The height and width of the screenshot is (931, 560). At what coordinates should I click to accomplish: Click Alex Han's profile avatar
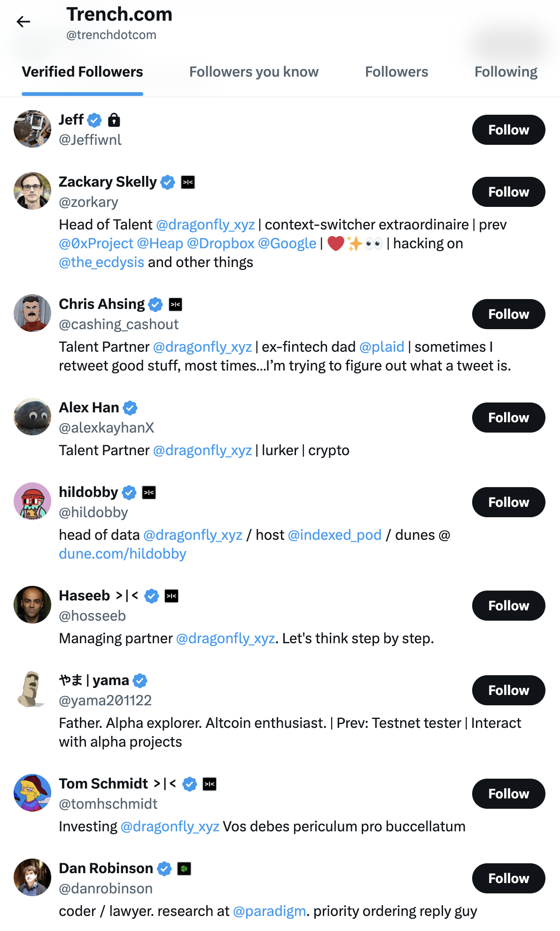tap(32, 417)
